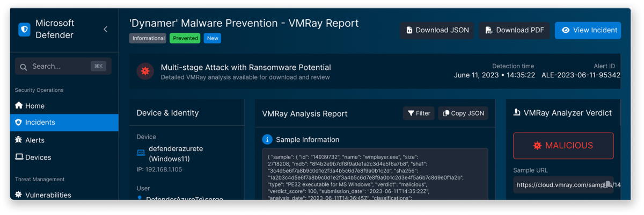Screen dimensions: 644x215
Task: Click the IP: 192.168.1.105 text
Action: point(159,169)
